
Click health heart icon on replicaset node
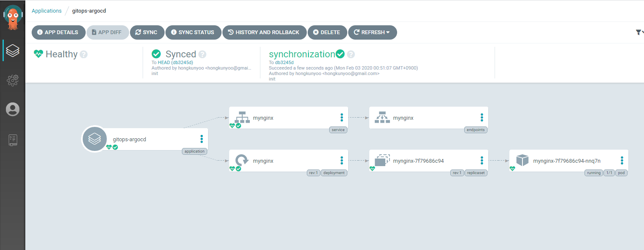(372, 169)
